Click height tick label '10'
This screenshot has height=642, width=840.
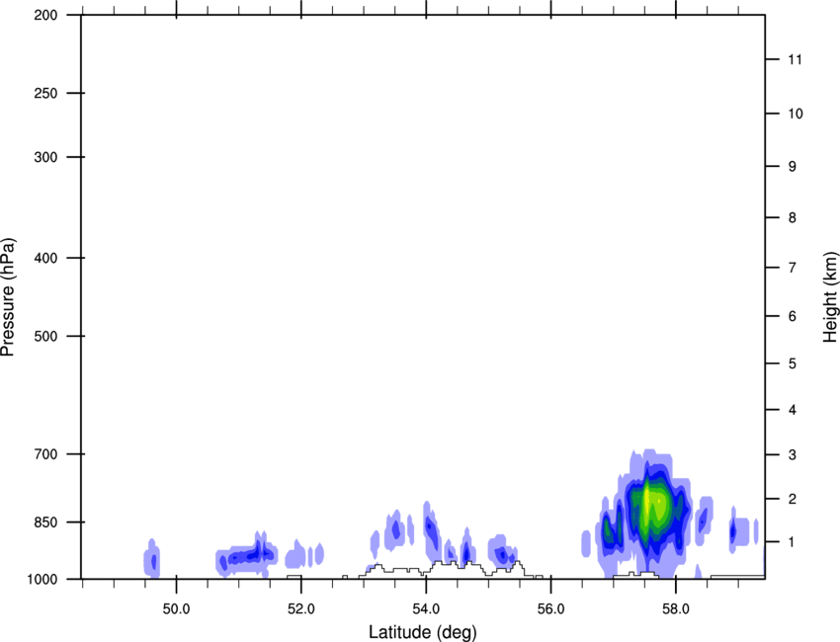pyautogui.click(x=796, y=114)
